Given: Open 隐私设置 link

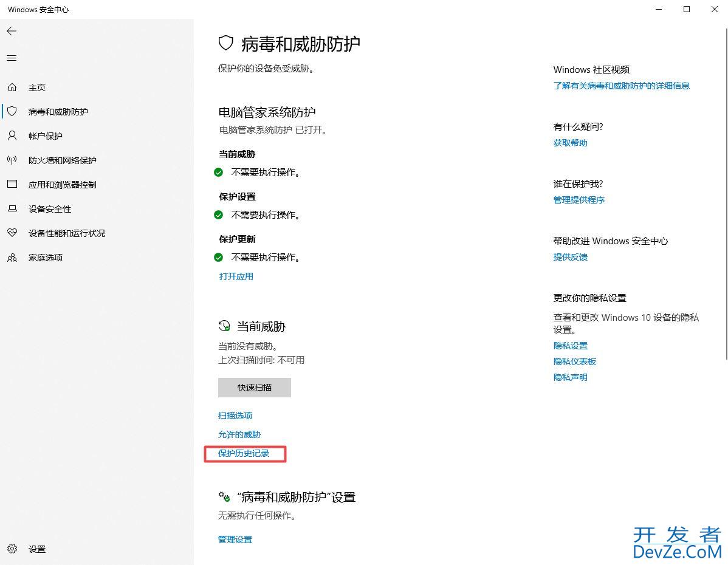Looking at the screenshot, I should (570, 346).
